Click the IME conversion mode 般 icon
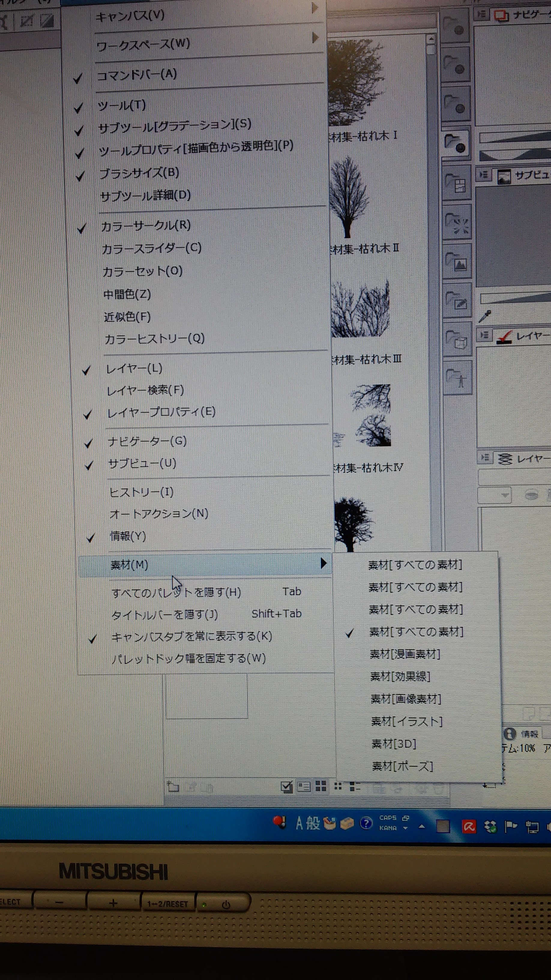This screenshot has width=551, height=980. (x=313, y=823)
